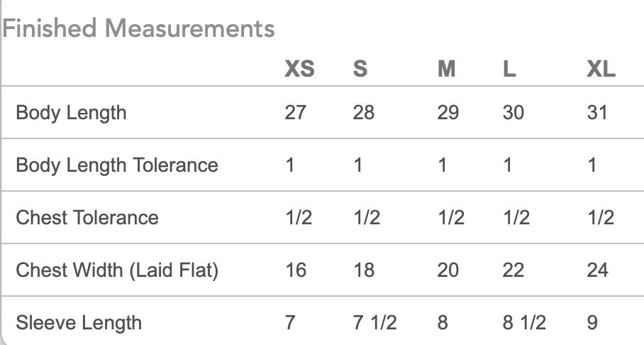Select the Chest Width (Laid Flat) label

tap(117, 270)
